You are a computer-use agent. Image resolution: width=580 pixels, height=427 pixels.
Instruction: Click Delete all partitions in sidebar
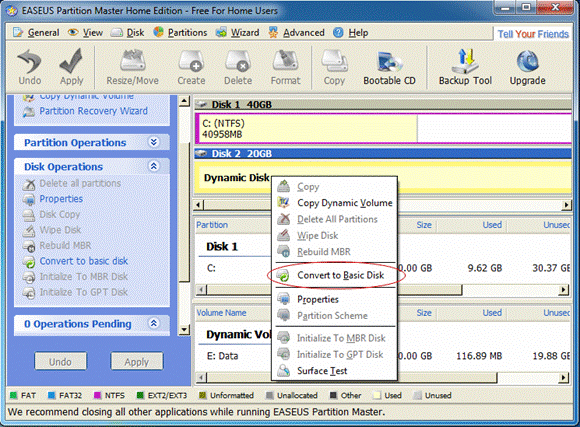71,184
